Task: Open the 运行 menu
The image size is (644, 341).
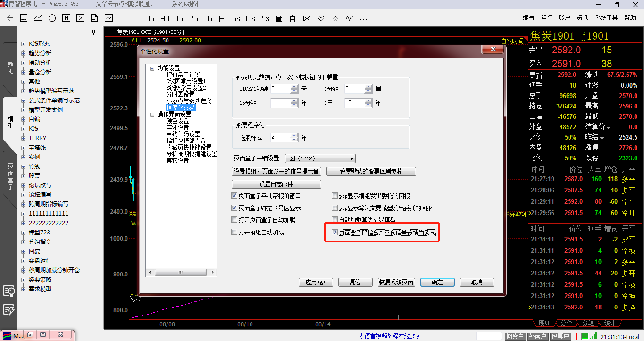Action: coord(547,18)
